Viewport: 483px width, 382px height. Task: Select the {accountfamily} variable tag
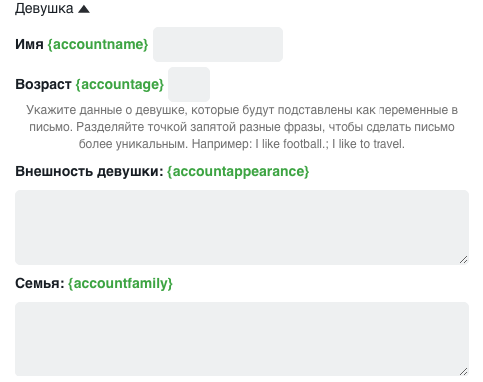(120, 283)
